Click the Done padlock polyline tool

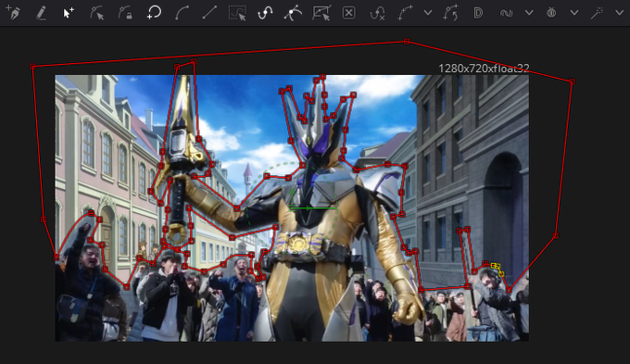coord(125,13)
